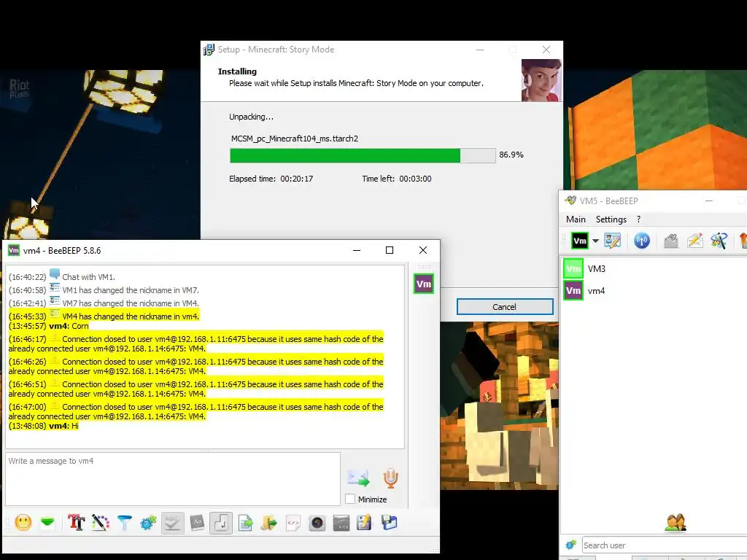747x560 pixels.
Task: Compose a message with envelope pencil icon
Action: tap(695, 241)
